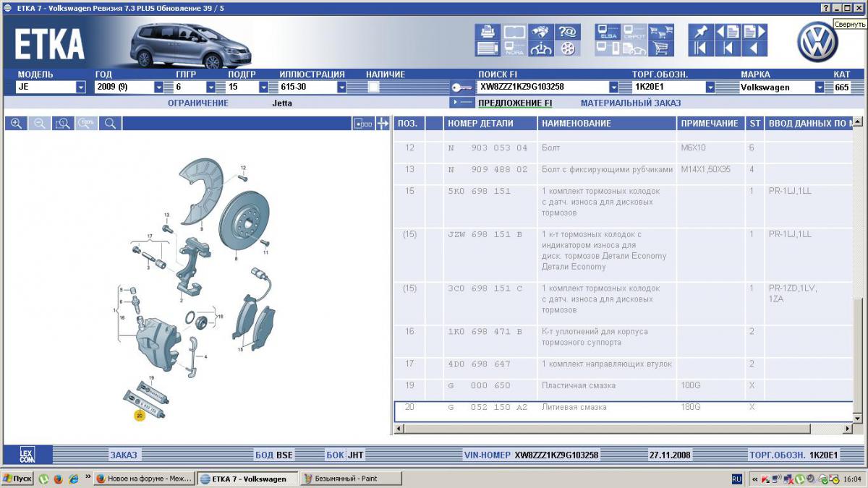Zoom out of the illustration
Viewport: 868px width, 488px height.
tap(40, 124)
